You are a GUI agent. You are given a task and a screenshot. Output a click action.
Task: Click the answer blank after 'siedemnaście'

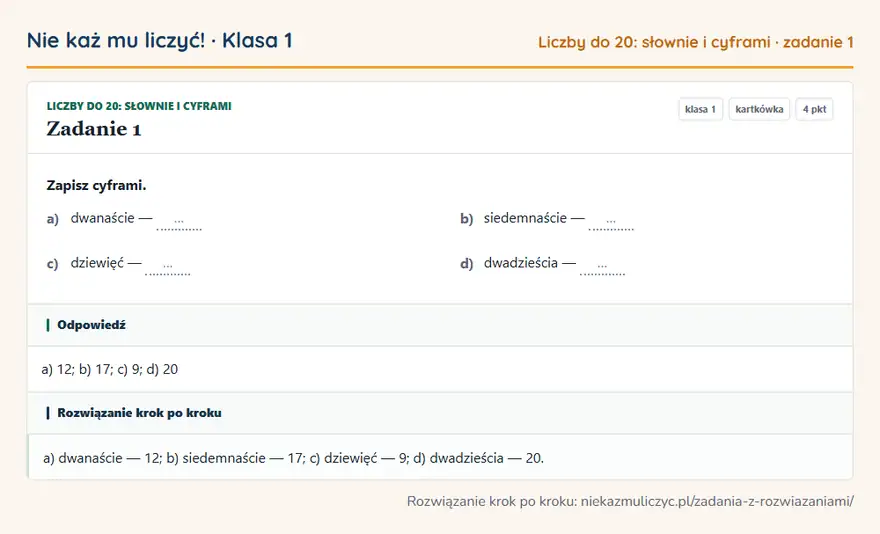coord(611,222)
